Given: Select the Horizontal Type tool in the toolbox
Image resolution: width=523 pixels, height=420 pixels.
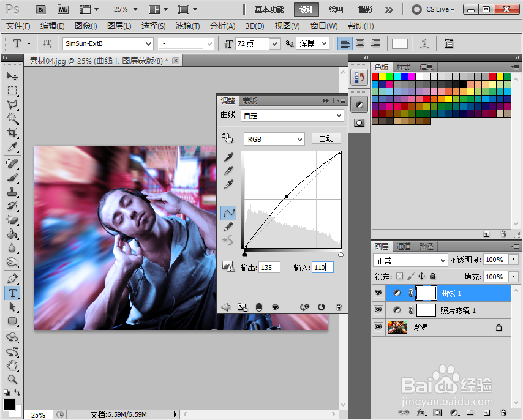Looking at the screenshot, I should [x=12, y=293].
